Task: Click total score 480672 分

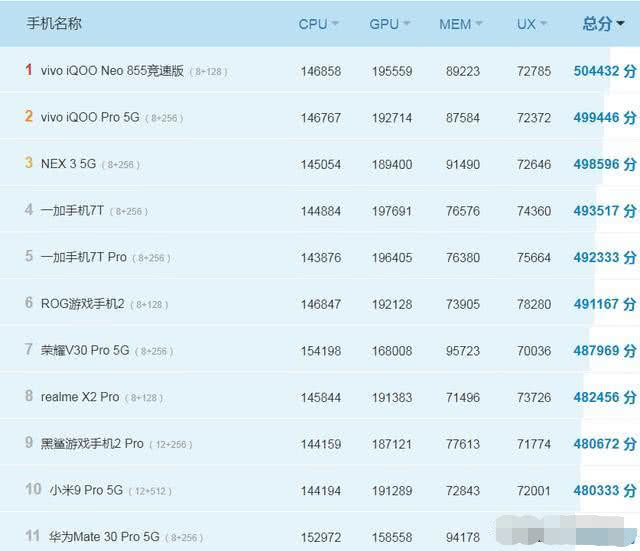Action: (605, 443)
